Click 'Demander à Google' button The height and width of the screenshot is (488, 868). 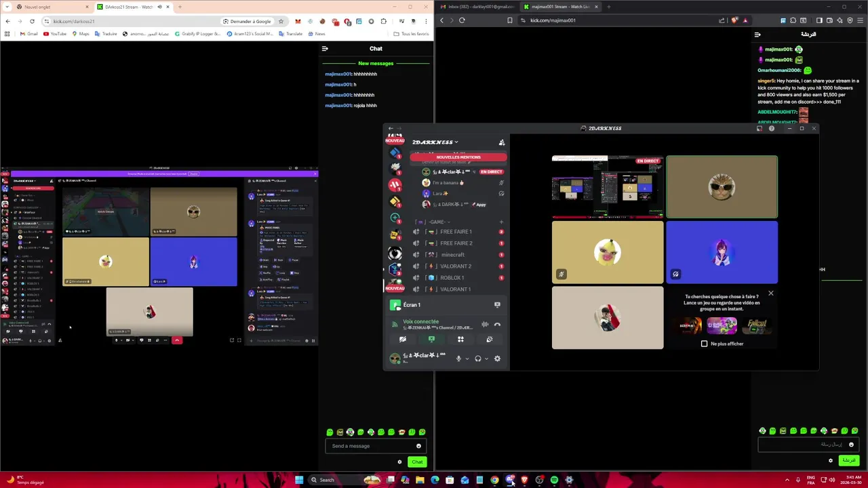pyautogui.click(x=247, y=21)
